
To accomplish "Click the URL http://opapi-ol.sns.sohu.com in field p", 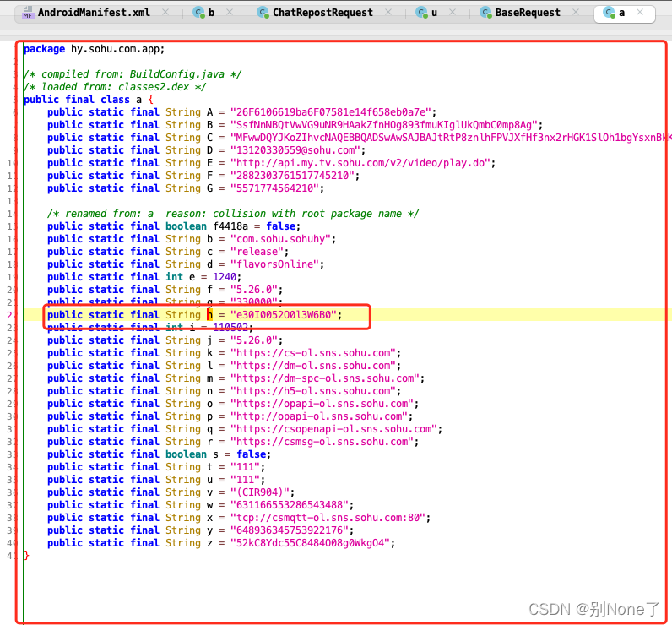I will click(319, 416).
